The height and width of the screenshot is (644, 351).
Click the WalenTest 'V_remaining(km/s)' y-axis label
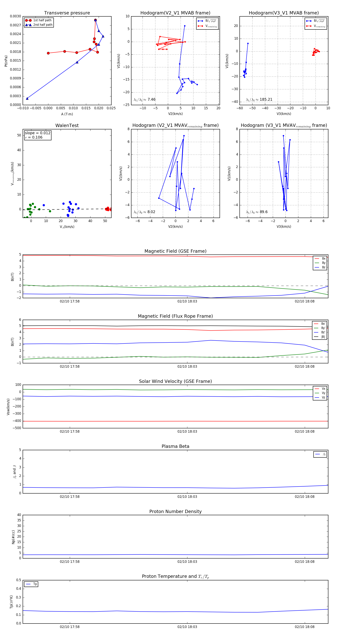pyautogui.click(x=12, y=173)
